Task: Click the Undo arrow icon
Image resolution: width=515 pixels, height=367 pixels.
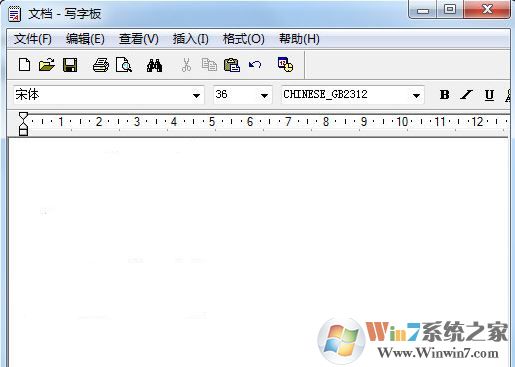Action: click(x=255, y=64)
